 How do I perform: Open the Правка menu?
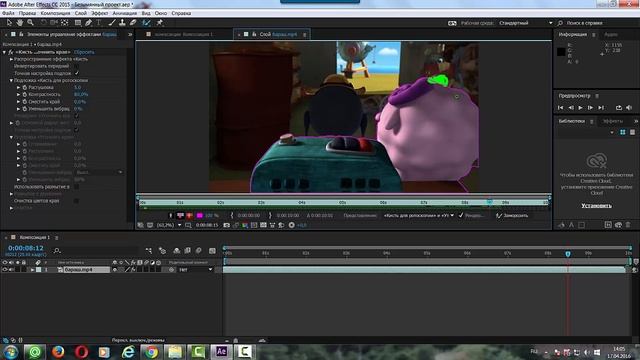pos(27,13)
